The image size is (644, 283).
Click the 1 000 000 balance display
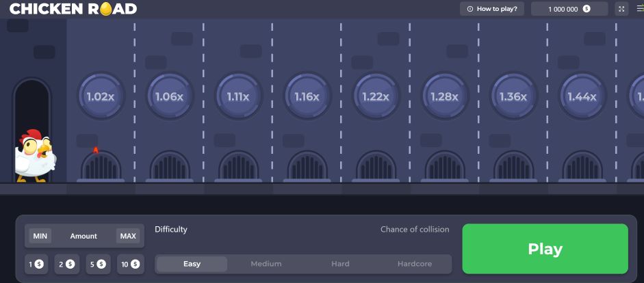coord(569,9)
